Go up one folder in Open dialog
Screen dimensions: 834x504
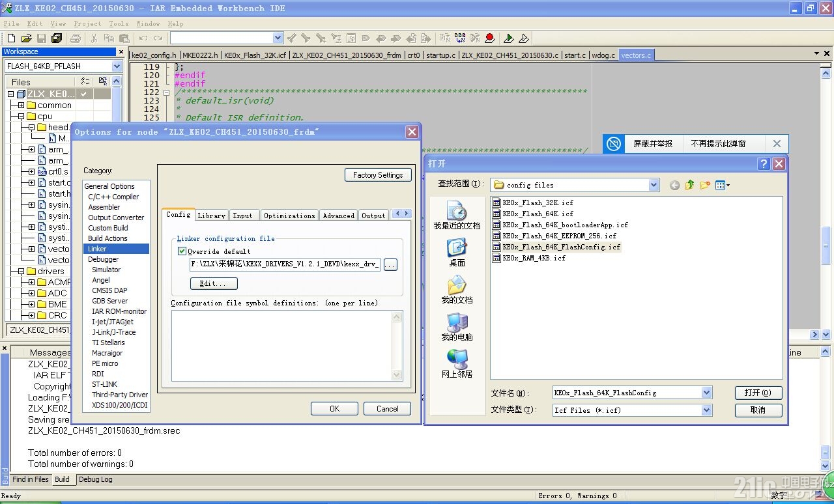[690, 185]
